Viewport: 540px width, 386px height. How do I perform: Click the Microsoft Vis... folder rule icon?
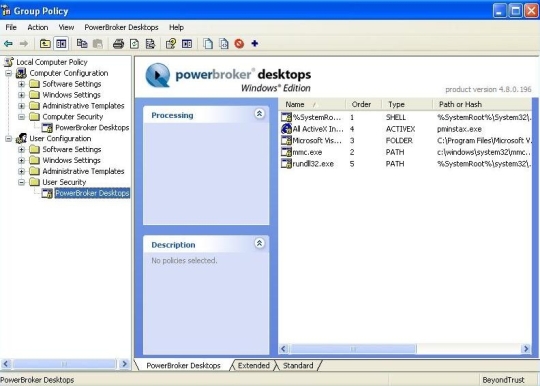[x=286, y=140]
